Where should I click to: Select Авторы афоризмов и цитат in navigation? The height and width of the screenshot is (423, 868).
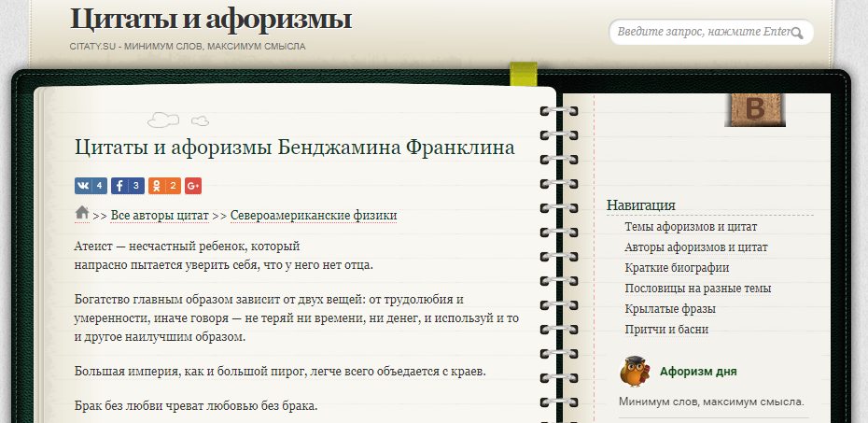695,247
